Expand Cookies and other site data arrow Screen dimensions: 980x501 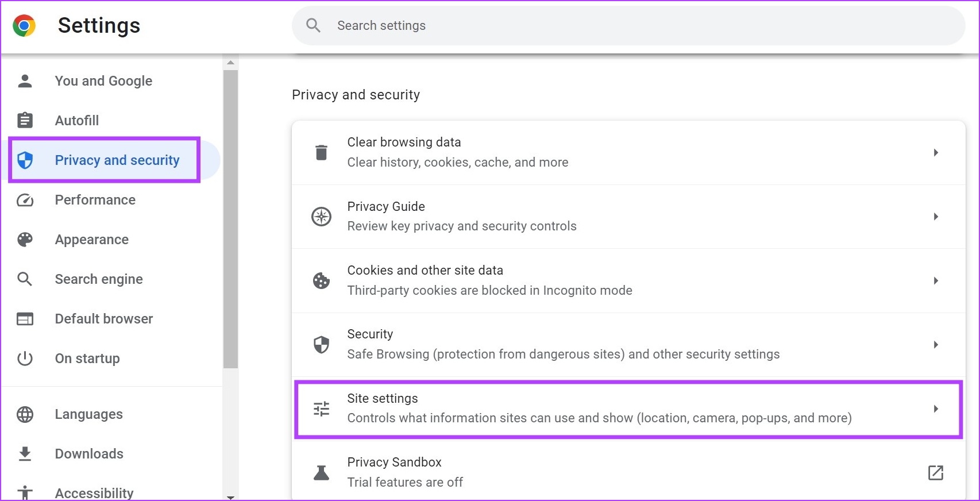tap(936, 280)
